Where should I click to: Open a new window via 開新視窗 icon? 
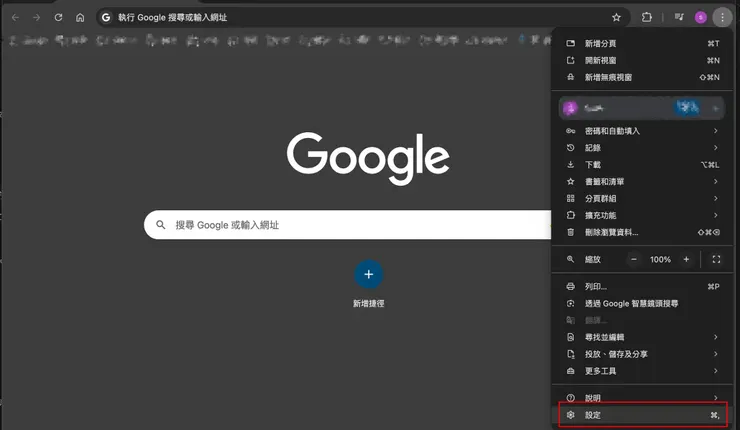(x=571, y=60)
